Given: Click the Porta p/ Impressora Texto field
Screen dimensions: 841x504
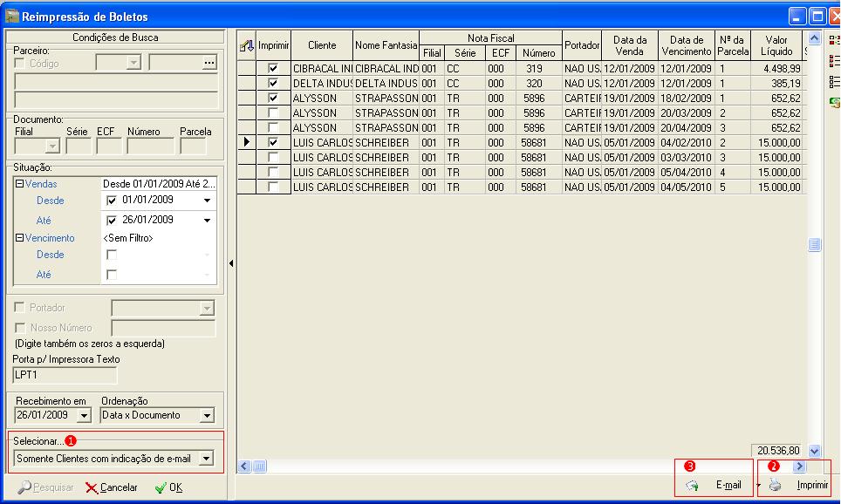Looking at the screenshot, I should coord(65,375).
